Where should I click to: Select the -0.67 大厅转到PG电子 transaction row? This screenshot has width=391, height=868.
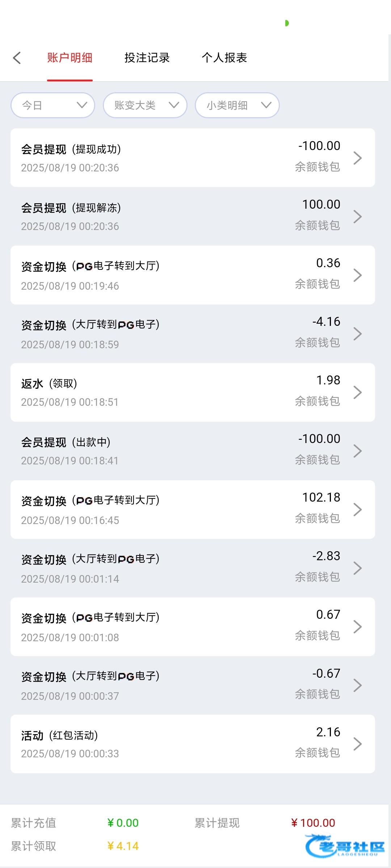tap(193, 685)
